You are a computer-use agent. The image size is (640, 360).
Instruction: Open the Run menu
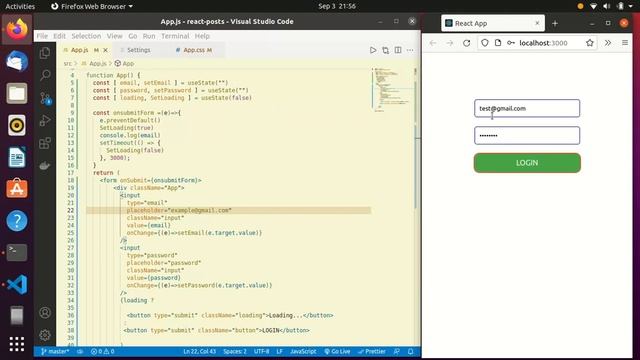point(149,36)
